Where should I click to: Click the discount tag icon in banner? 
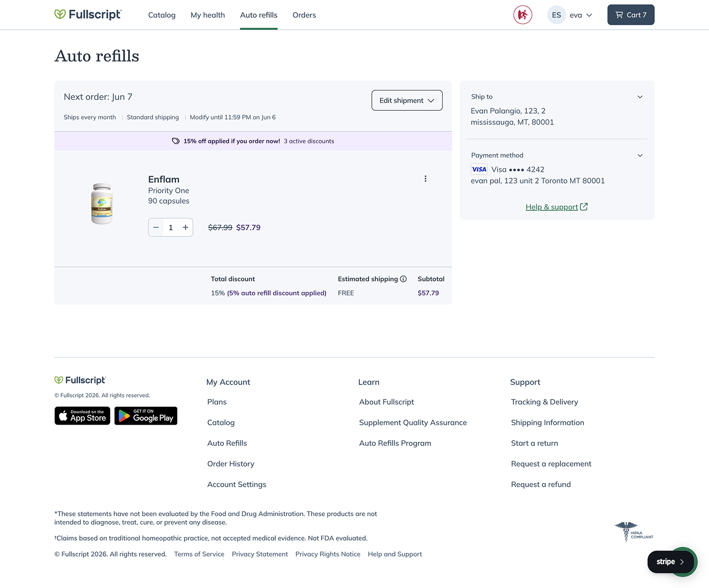click(176, 141)
